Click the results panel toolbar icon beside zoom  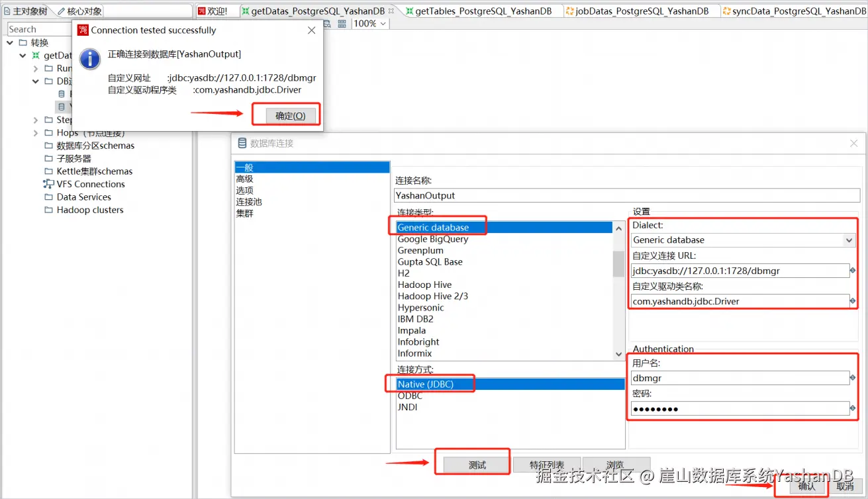[342, 24]
